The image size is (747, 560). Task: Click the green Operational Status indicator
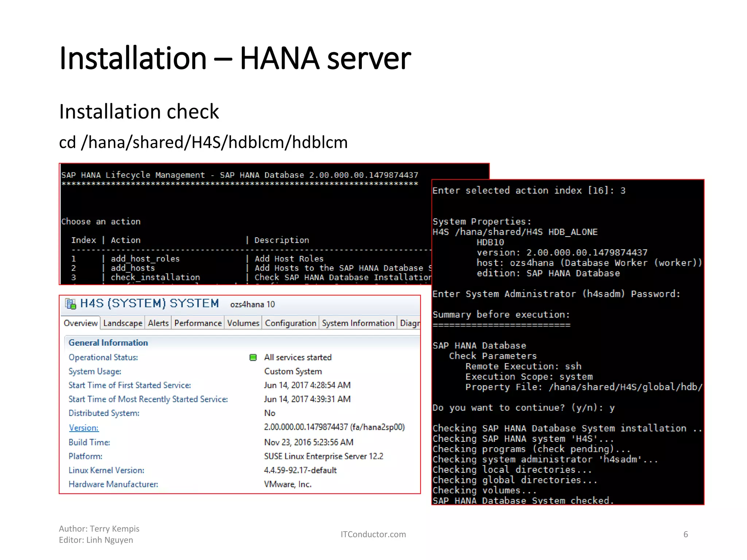point(253,357)
